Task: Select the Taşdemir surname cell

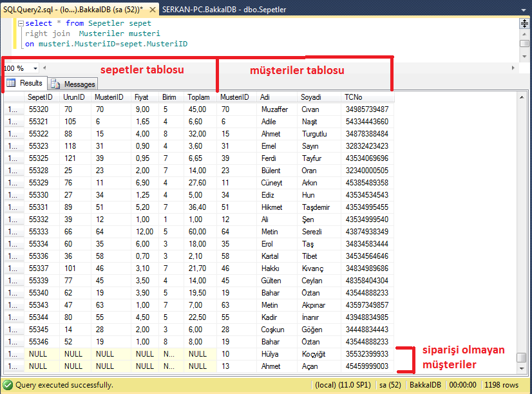Action: pos(319,207)
